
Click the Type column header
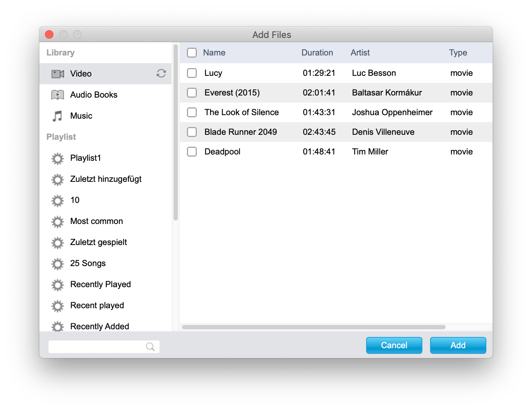[x=458, y=53]
